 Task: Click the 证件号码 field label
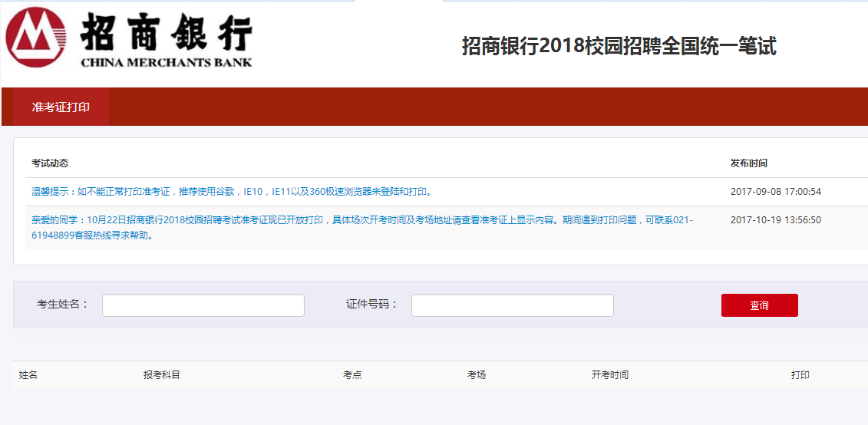[372, 305]
